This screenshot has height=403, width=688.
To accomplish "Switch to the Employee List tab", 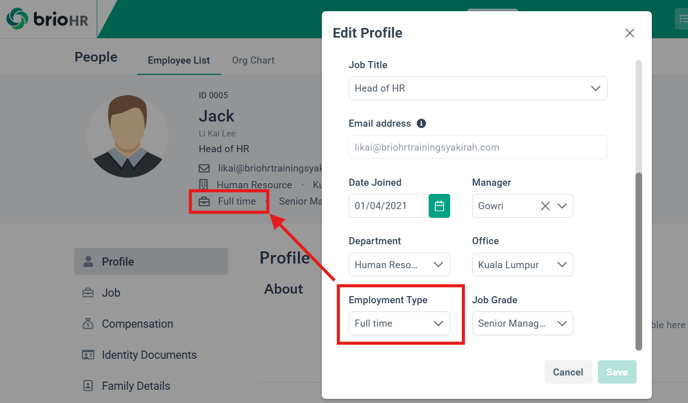I will pyautogui.click(x=179, y=60).
